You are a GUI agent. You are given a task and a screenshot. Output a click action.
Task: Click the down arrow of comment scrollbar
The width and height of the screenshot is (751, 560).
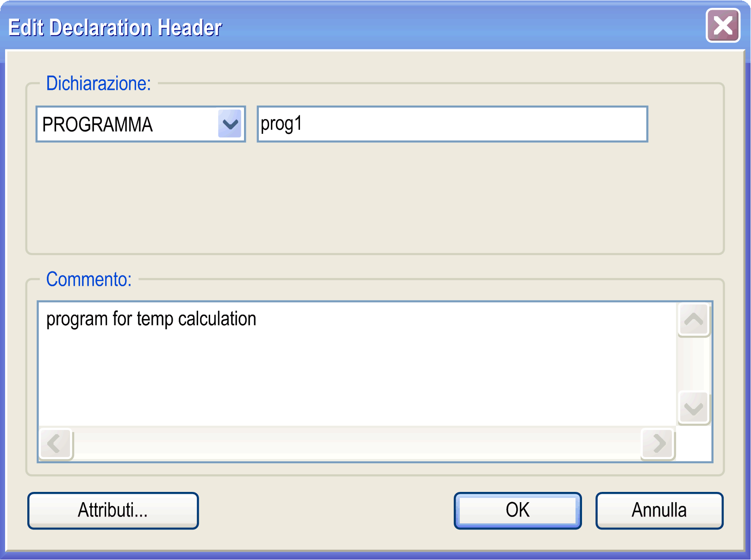click(694, 408)
